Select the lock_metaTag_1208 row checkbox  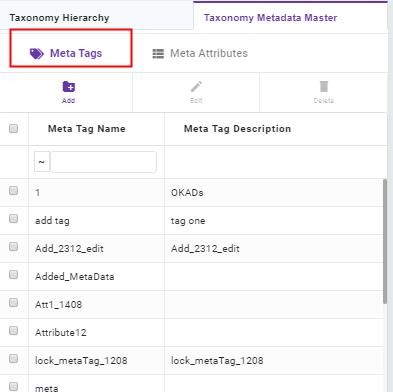tap(13, 359)
